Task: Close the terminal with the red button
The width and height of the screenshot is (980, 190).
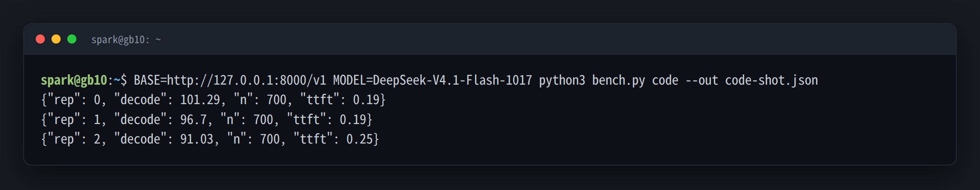Action: point(40,39)
